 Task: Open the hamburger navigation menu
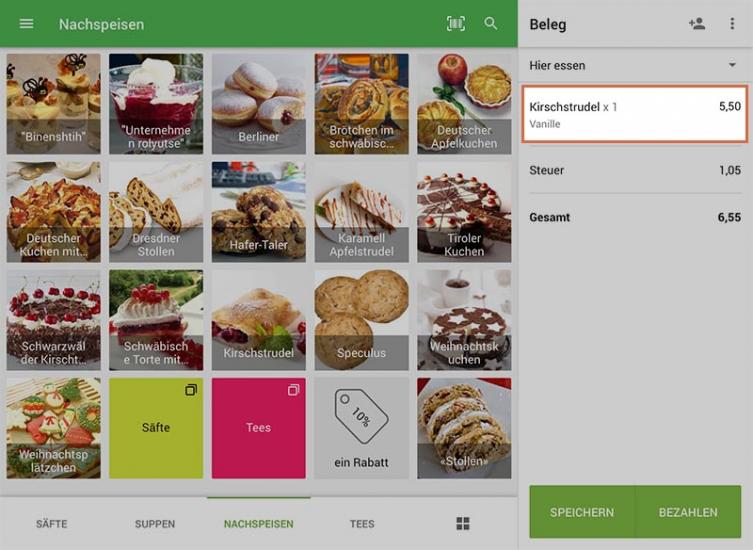pos(26,24)
